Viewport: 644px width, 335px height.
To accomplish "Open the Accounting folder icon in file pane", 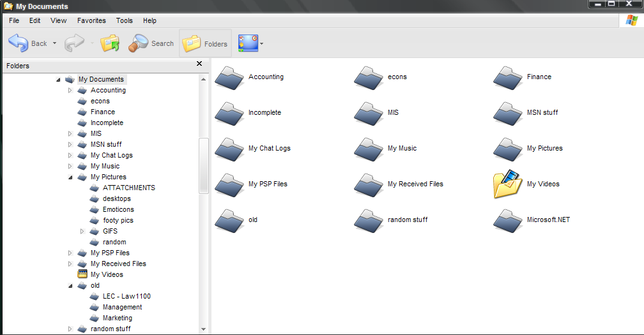I will 229,77.
